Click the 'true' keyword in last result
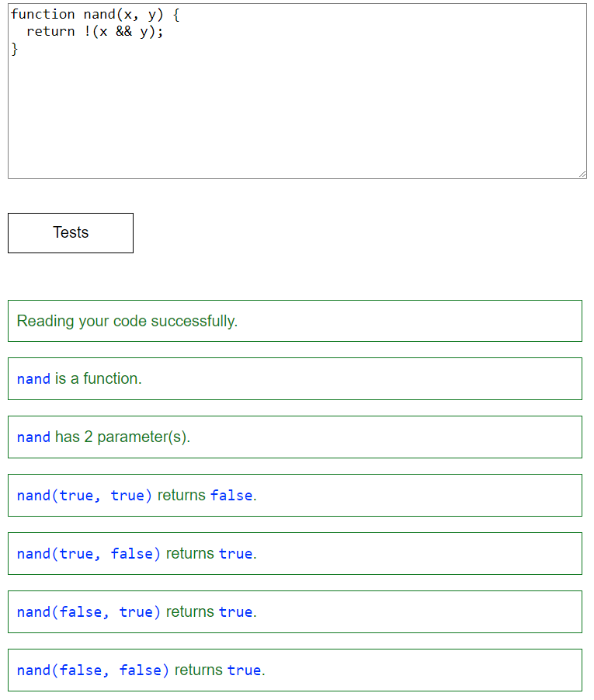This screenshot has height=700, width=594. (245, 670)
